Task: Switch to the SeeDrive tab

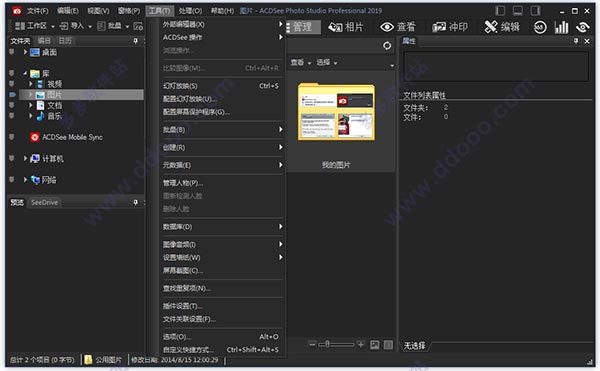Action: click(44, 202)
